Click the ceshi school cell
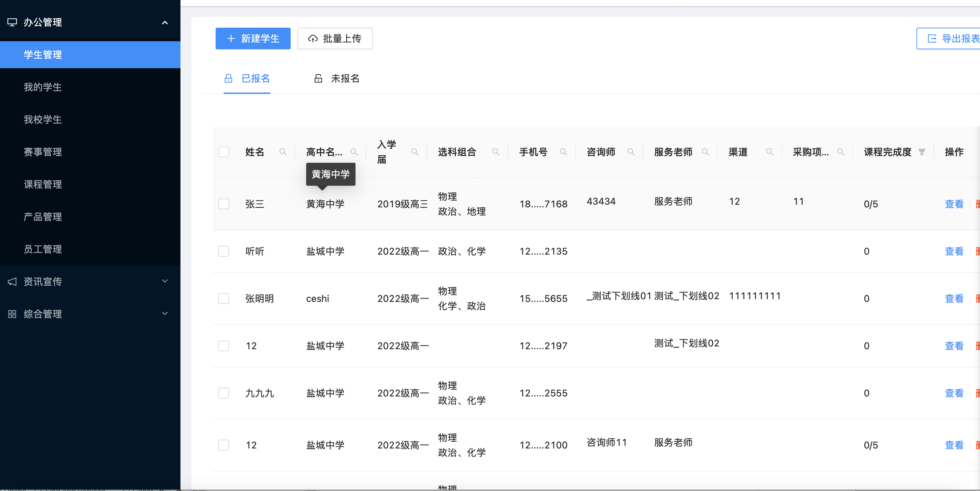This screenshot has width=980, height=491. point(318,299)
